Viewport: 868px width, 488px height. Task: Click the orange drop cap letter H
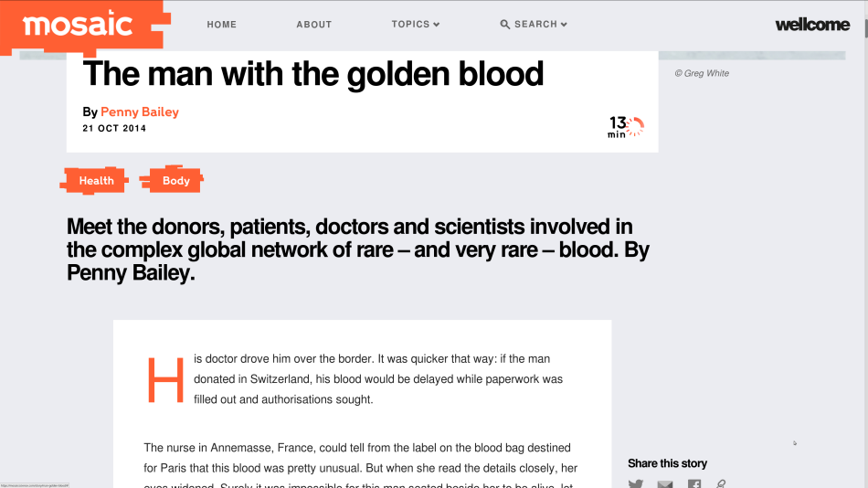point(165,380)
